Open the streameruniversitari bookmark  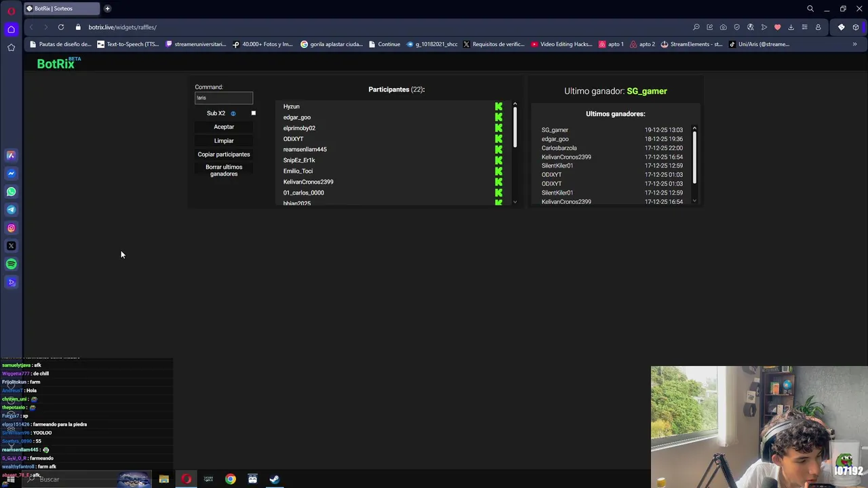tap(196, 44)
